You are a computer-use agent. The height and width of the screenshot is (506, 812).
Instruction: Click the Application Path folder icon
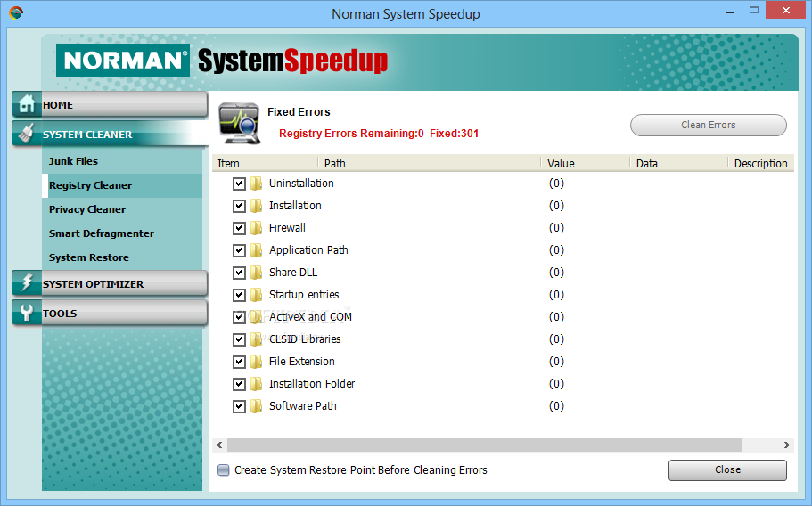point(257,250)
